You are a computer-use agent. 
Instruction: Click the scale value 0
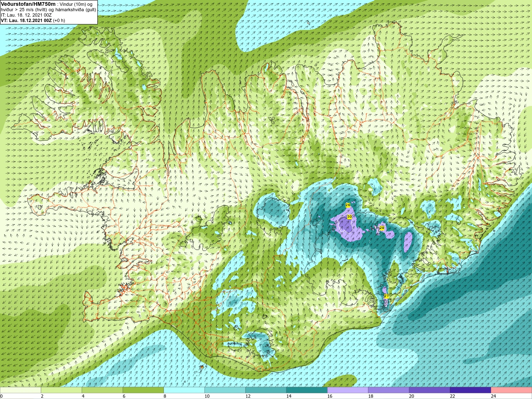tap(2, 396)
